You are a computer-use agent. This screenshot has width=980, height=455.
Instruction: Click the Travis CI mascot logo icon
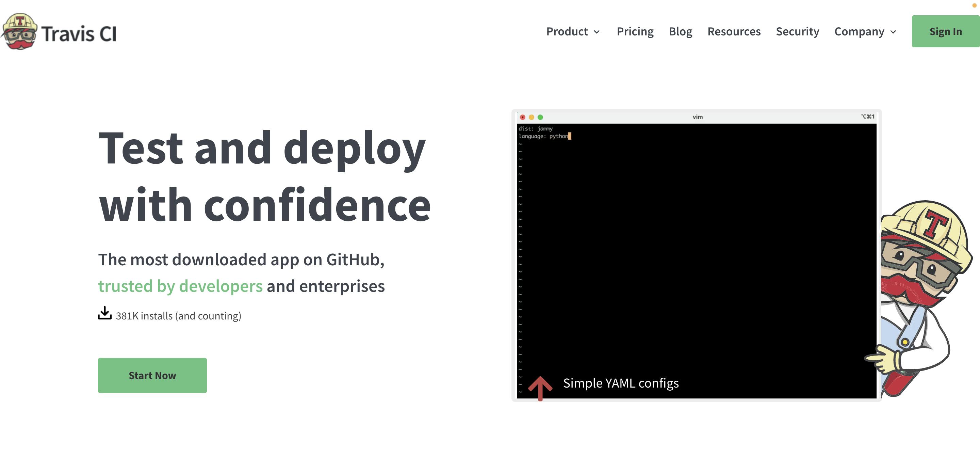click(19, 31)
